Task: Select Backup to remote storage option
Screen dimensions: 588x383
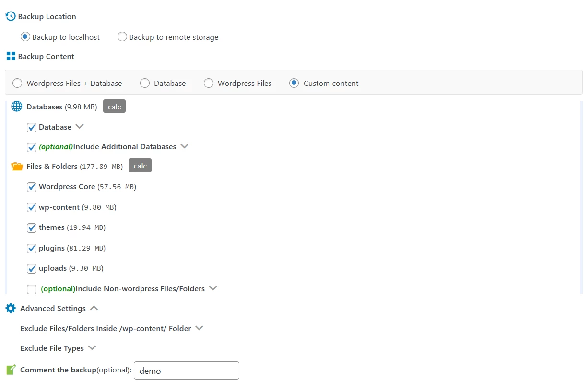Action: click(x=122, y=37)
